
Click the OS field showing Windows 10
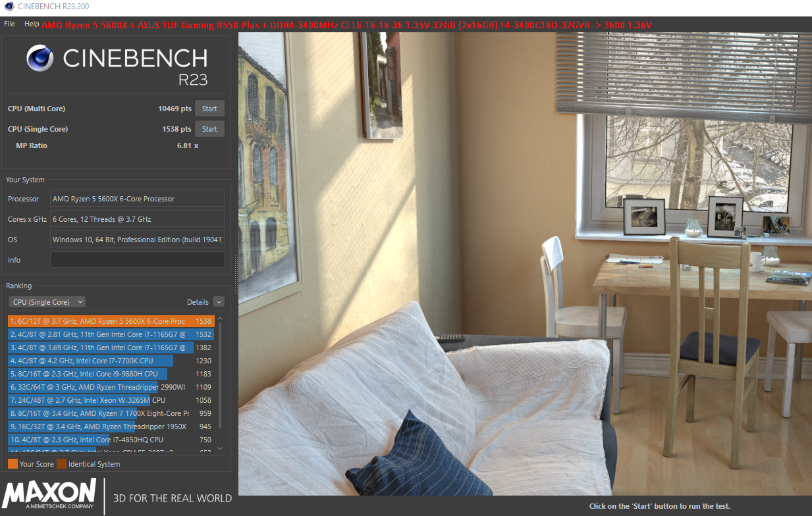click(137, 240)
